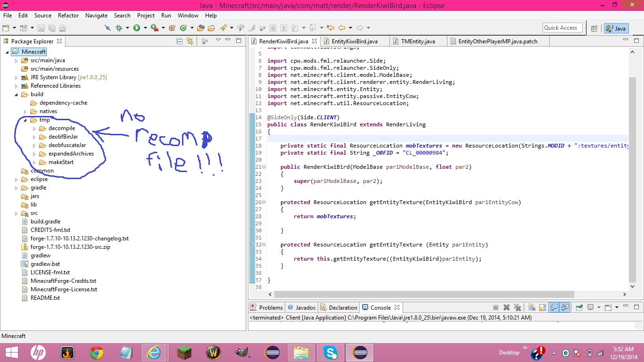Click the Skip All Breakpoints icon
This screenshot has height=362, width=644.
tap(107, 28)
